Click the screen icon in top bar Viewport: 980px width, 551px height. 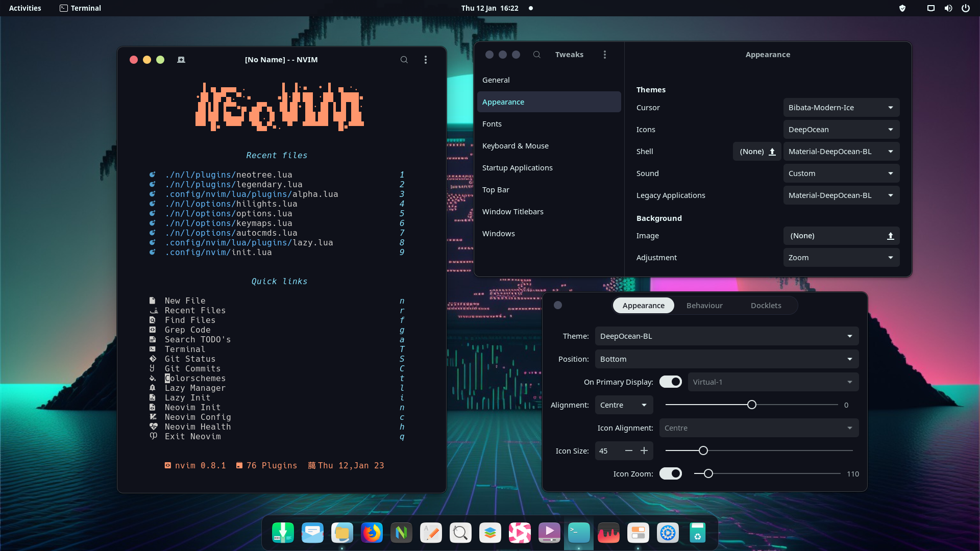931,8
